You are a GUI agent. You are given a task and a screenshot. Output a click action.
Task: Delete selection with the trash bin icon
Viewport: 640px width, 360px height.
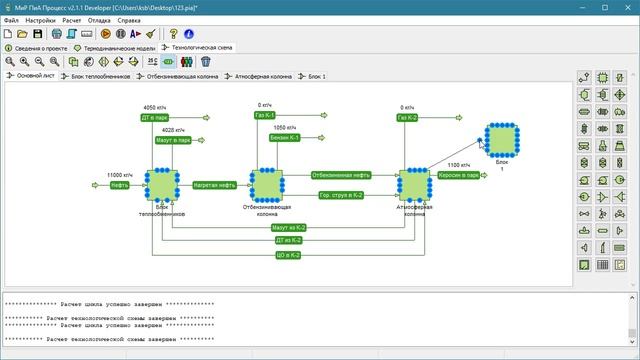coord(206,62)
